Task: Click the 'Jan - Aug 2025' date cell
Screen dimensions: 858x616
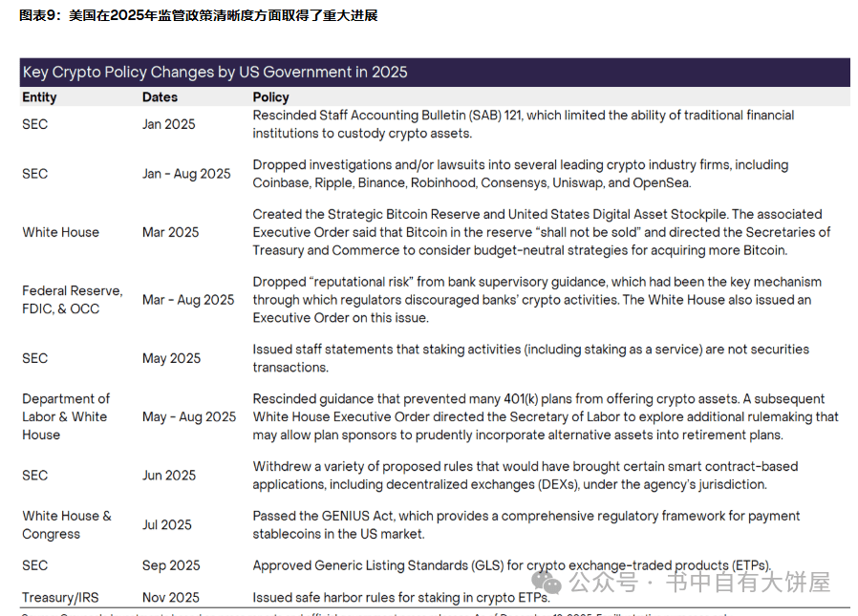Action: coord(186,174)
